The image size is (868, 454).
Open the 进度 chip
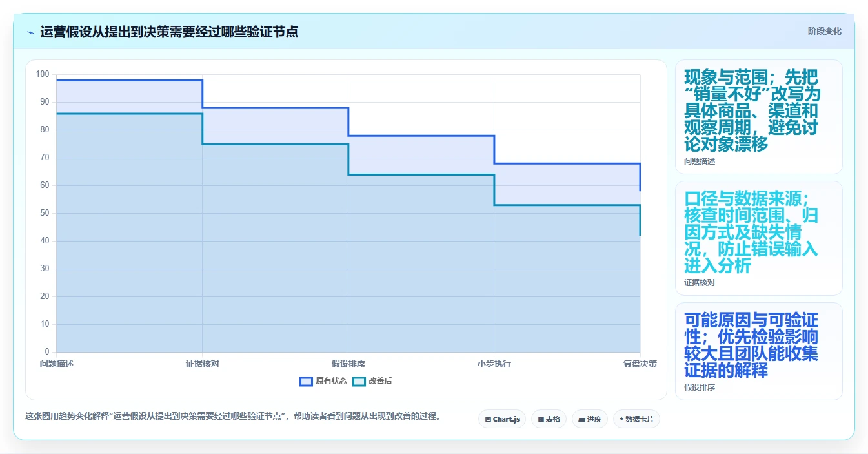click(x=590, y=419)
